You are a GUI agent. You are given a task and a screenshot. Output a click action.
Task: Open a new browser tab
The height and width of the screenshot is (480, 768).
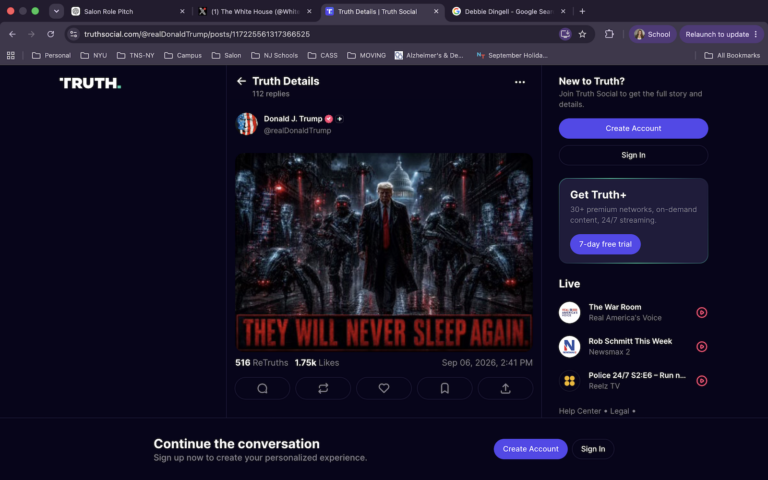coord(582,11)
